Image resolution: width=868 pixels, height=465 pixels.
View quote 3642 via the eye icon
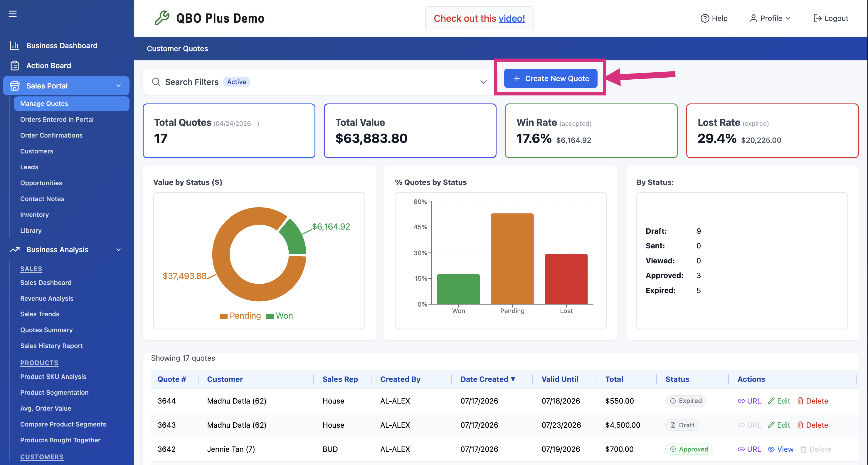(771, 449)
